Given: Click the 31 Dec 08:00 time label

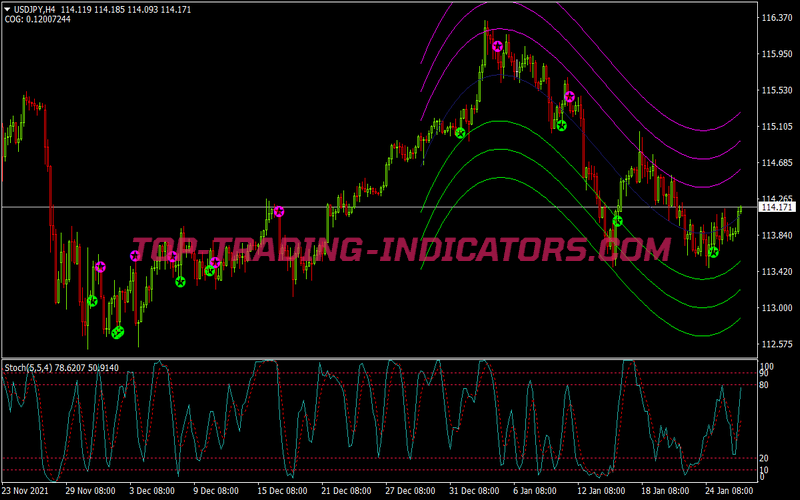Looking at the screenshot, I should coord(474,491).
